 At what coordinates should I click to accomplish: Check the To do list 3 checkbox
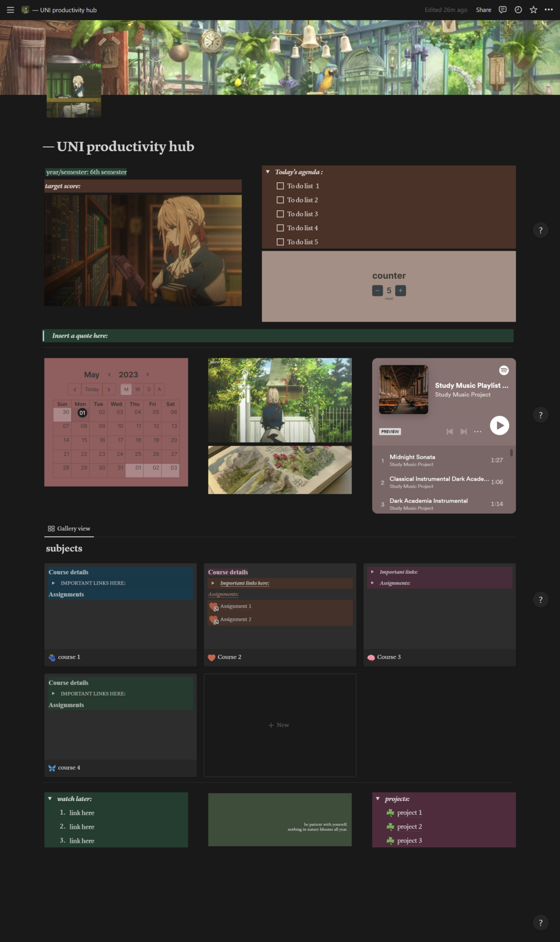[x=280, y=214]
